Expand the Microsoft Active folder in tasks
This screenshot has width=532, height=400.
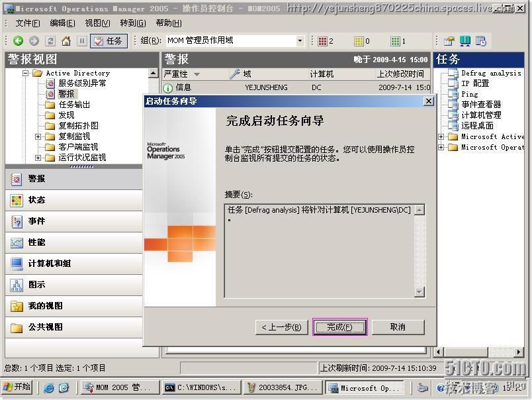pyautogui.click(x=441, y=137)
